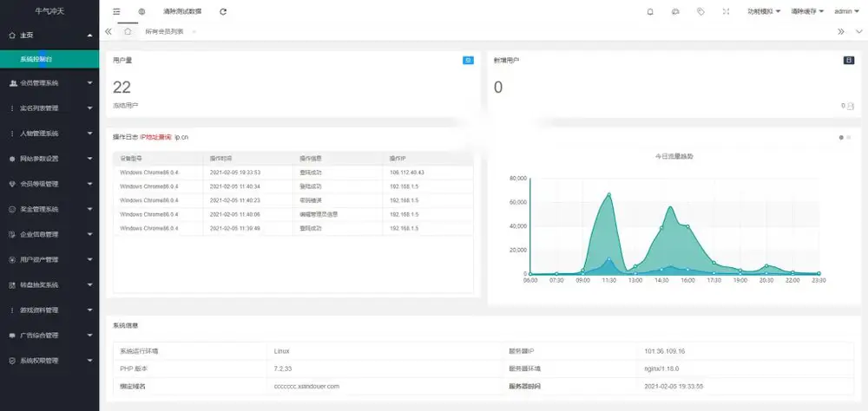Click the 奖金管理系统 smiley icon

pyautogui.click(x=13, y=210)
